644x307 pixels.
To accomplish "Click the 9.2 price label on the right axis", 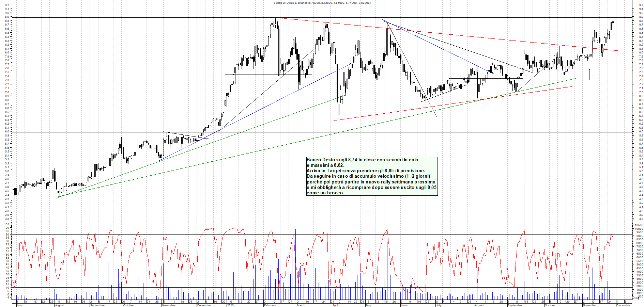I will pos(641,5).
